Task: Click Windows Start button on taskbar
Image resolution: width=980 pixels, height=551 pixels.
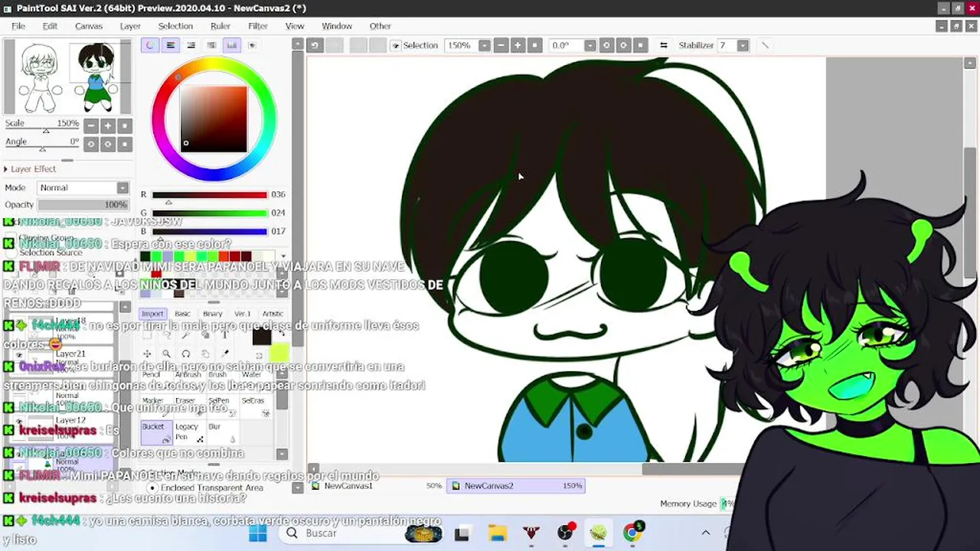Action: [258, 533]
